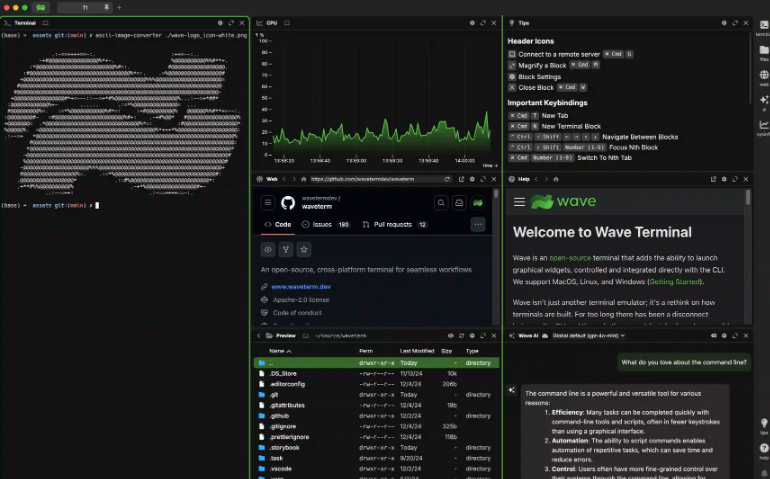The image size is (770, 479).
Task: Open the GitHub inbox icon
Action: (459, 203)
